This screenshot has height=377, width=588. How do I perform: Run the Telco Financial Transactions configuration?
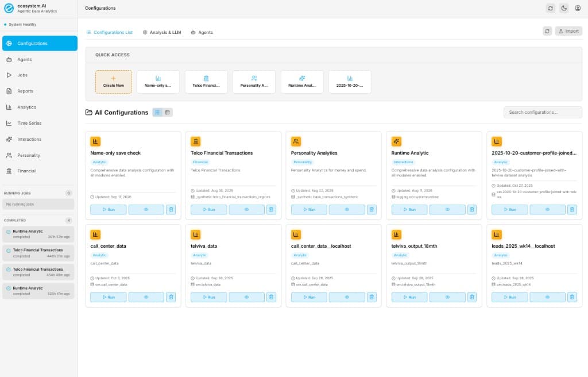coord(208,210)
